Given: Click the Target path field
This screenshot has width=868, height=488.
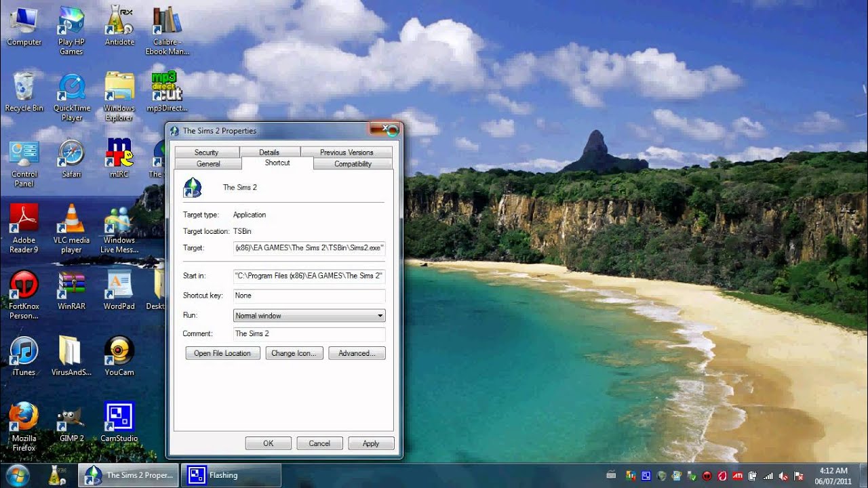Looking at the screenshot, I should point(309,248).
